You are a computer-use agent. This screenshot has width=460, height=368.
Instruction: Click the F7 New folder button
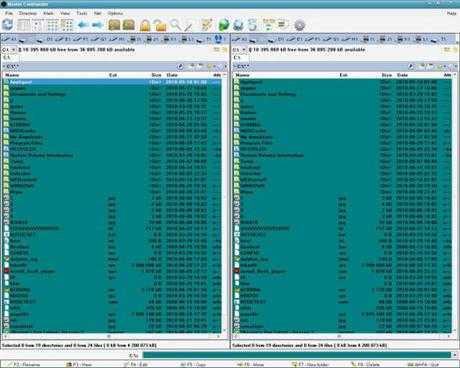(x=310, y=365)
